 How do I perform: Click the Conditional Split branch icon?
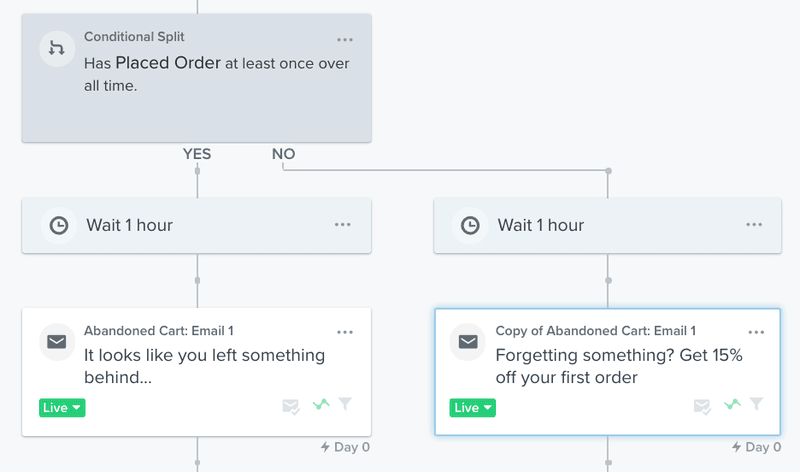[57, 48]
